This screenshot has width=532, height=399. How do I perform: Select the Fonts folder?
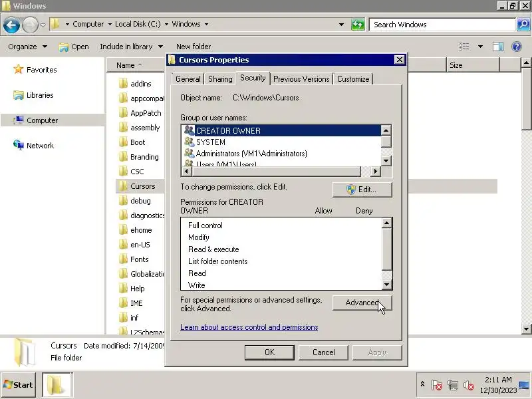134,259
